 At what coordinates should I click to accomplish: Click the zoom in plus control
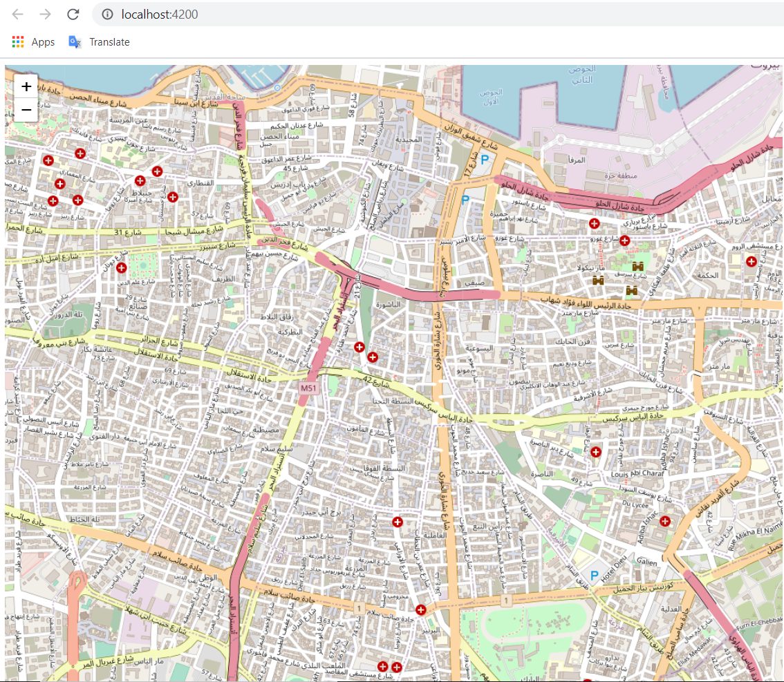26,86
